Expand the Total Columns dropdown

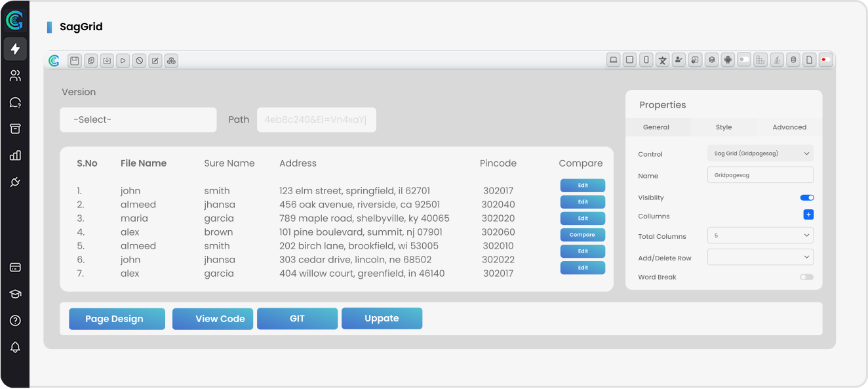(x=760, y=235)
